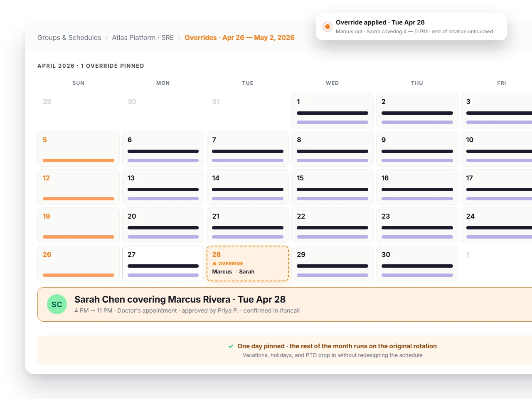Viewport: 532px width, 399px height.
Task: Click the MON column header
Action: (163, 83)
